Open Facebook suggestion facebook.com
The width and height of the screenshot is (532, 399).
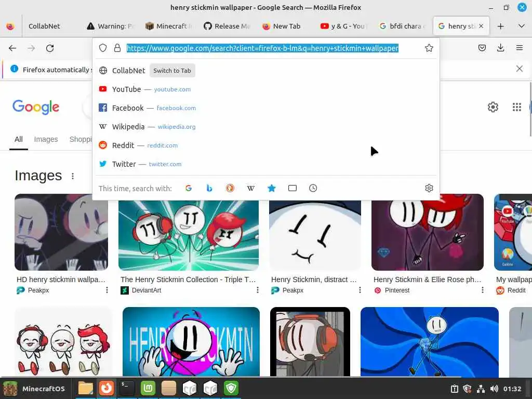(x=266, y=108)
